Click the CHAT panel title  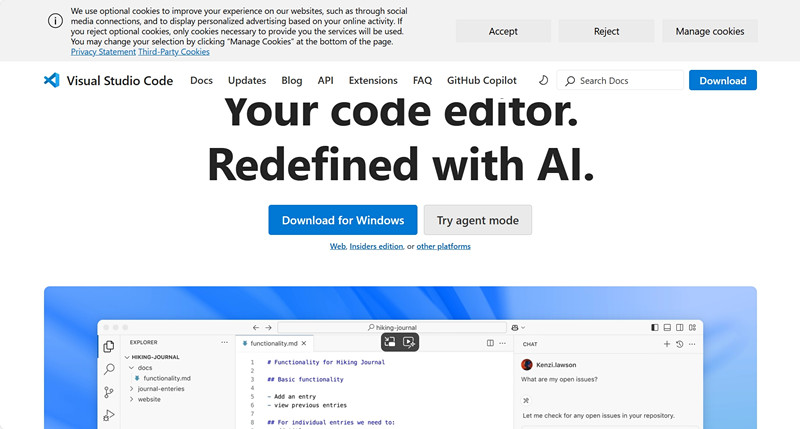[530, 344]
